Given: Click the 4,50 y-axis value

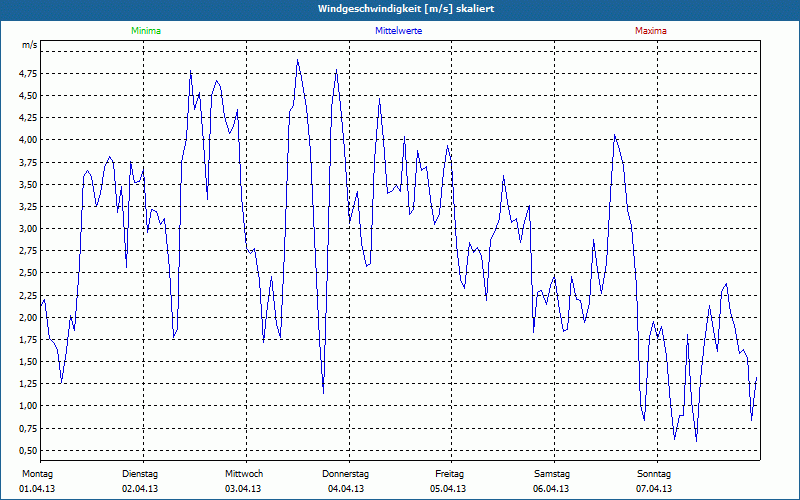Looking at the screenshot, I should click(29, 96).
